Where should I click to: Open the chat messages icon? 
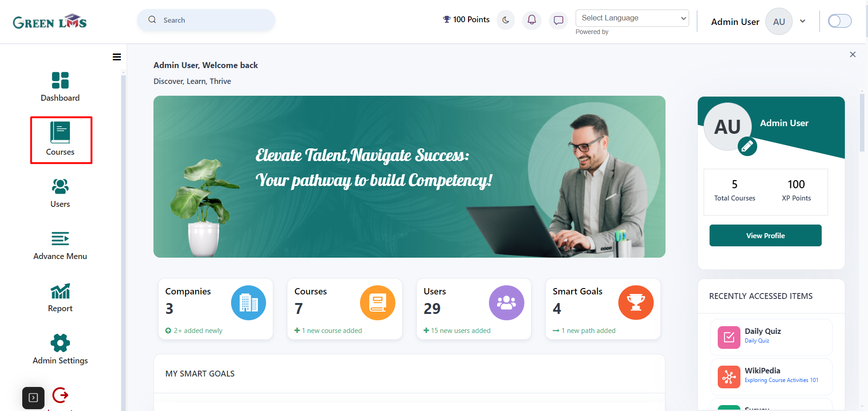point(558,20)
